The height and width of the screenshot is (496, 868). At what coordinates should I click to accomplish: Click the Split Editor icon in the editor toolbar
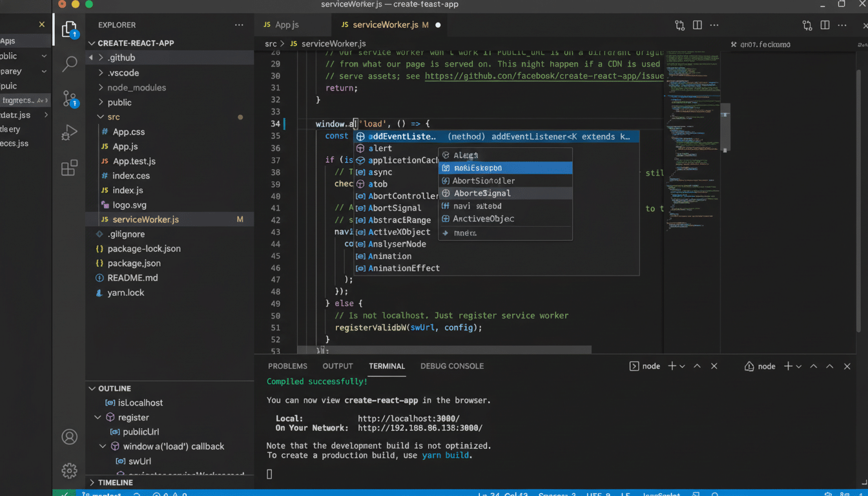[697, 25]
